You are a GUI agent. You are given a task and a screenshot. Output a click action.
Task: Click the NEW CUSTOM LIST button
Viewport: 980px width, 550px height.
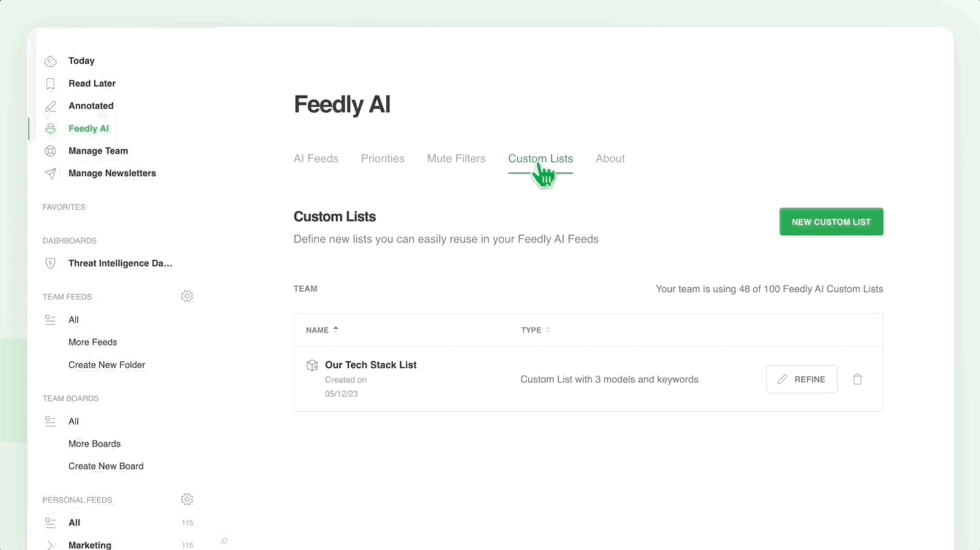[x=831, y=222]
